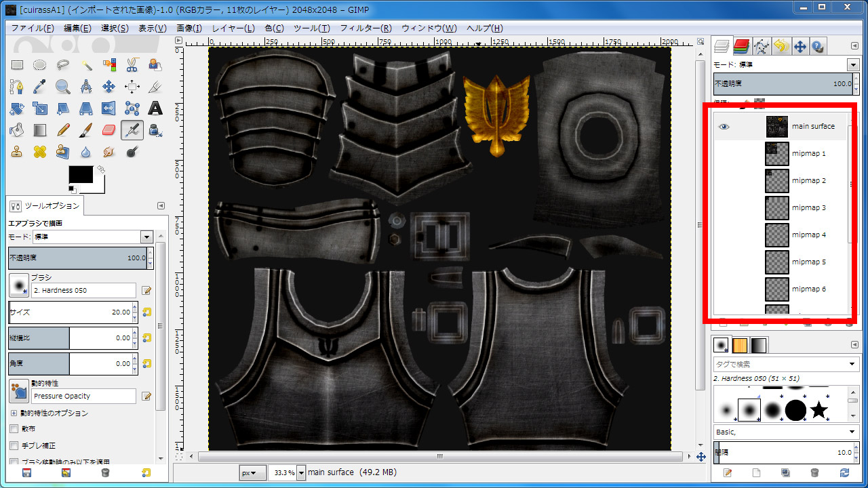Select the Pencil tool

tap(63, 130)
